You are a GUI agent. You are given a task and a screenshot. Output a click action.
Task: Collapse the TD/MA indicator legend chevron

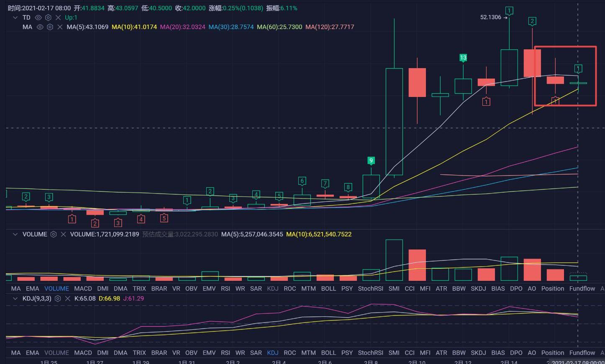pos(15,18)
